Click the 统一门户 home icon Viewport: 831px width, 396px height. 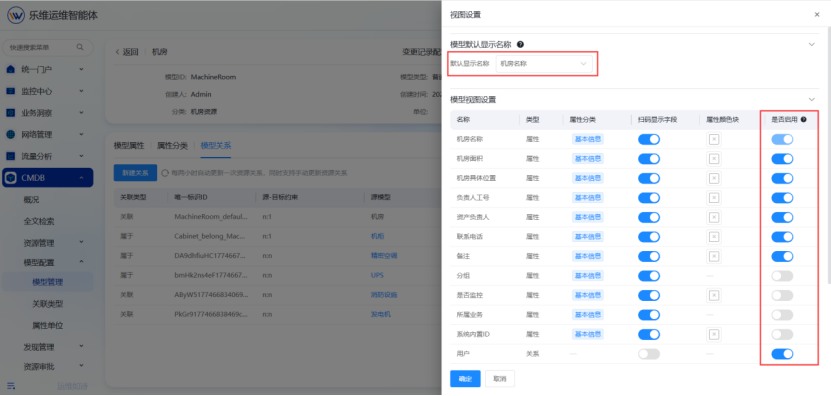[x=11, y=69]
